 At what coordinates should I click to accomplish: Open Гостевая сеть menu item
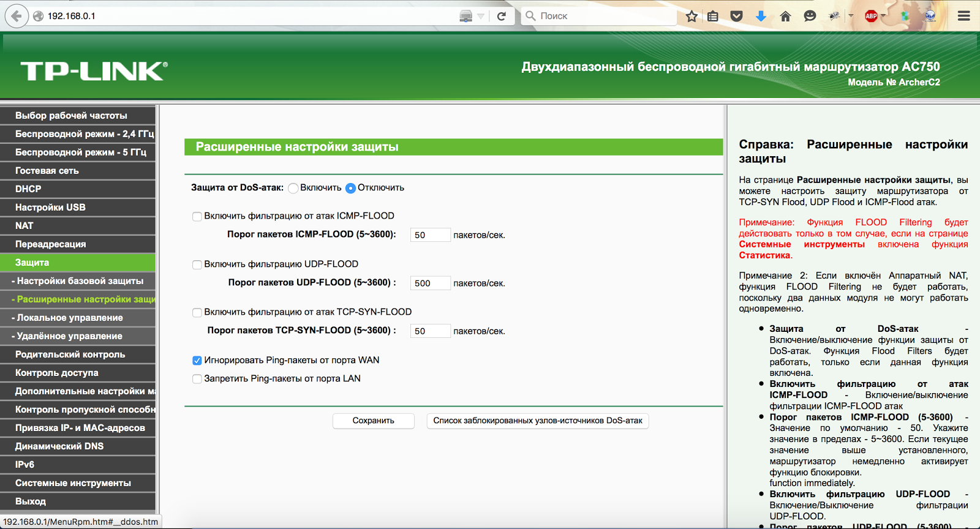click(x=78, y=170)
